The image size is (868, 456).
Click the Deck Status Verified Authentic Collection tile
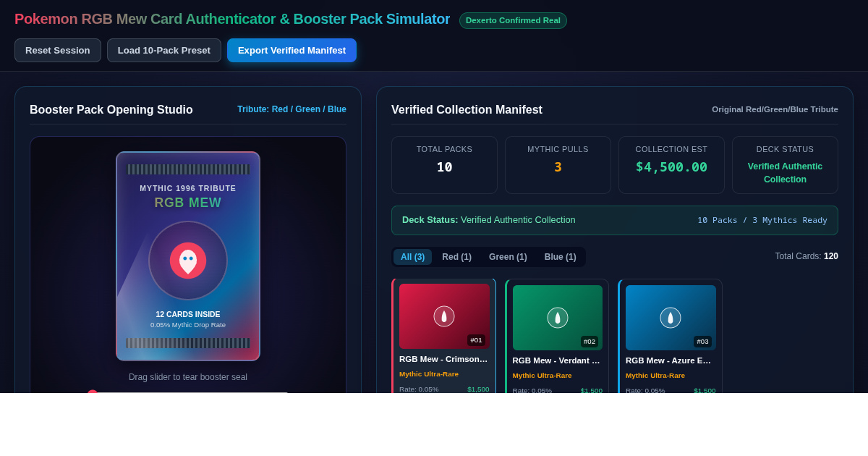pyautogui.click(x=785, y=165)
